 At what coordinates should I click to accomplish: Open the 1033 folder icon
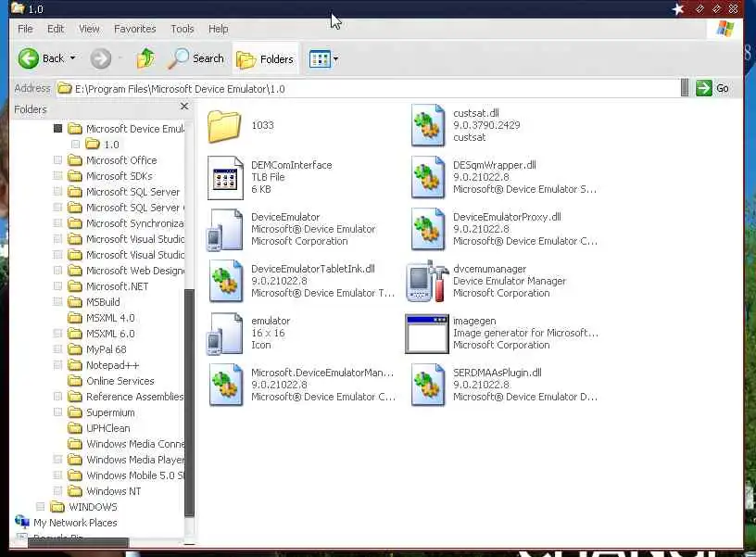pos(224,126)
